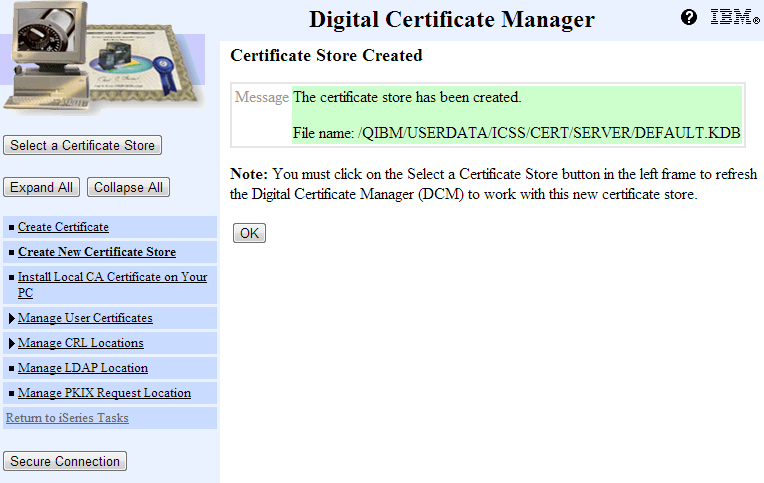This screenshot has width=764, height=483.
Task: Open the Create New Certificate Store link
Action: (x=97, y=252)
